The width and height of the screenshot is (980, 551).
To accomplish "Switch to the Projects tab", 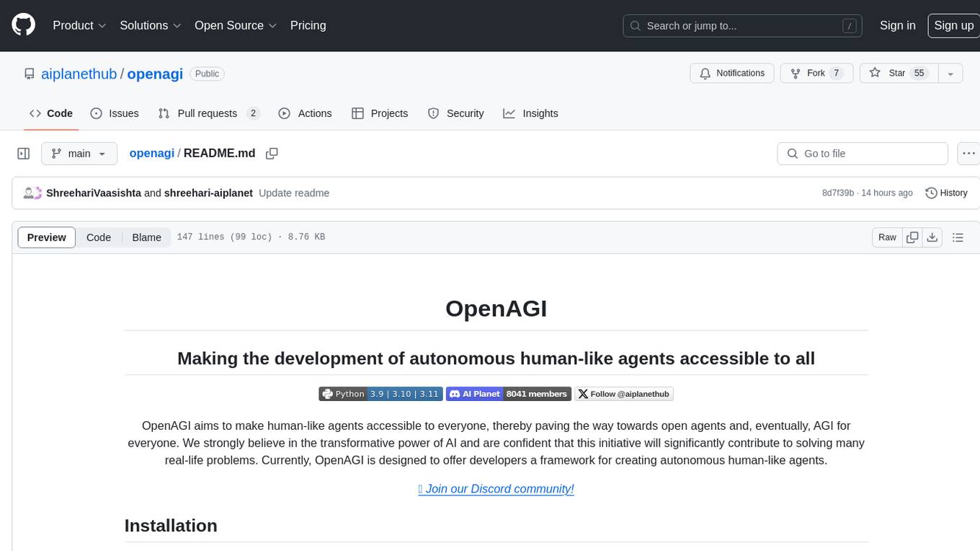I will coord(380,113).
